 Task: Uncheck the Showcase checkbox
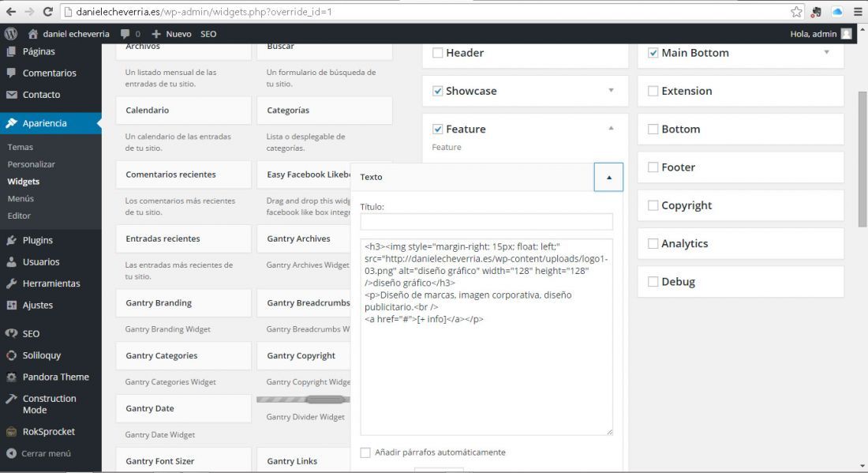click(437, 91)
